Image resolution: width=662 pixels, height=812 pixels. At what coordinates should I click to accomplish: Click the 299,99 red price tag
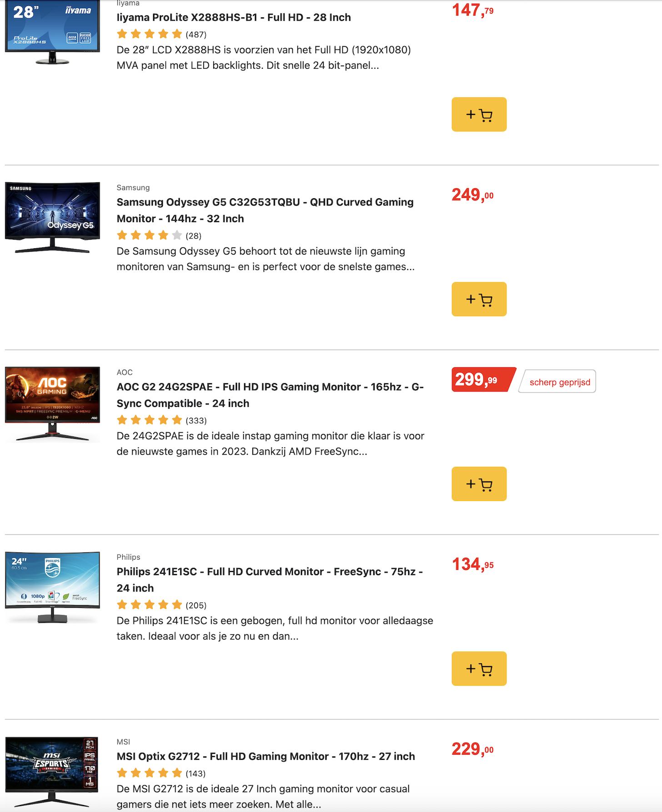click(x=481, y=380)
